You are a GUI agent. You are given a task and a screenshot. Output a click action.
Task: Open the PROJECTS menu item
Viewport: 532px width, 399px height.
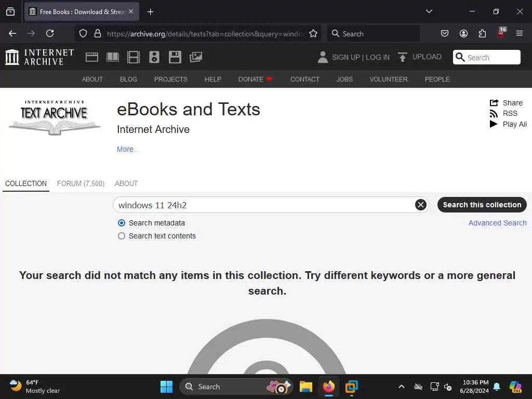[x=170, y=79]
